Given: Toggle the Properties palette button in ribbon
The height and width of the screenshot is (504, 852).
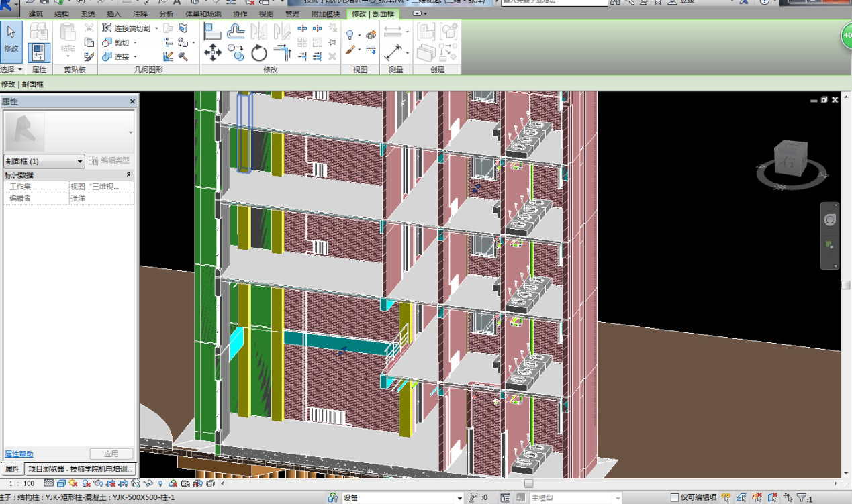Looking at the screenshot, I should 39,52.
